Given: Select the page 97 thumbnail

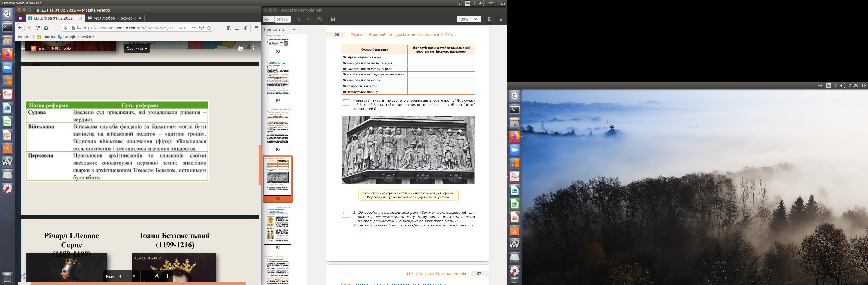Looking at the screenshot, I should 277,225.
